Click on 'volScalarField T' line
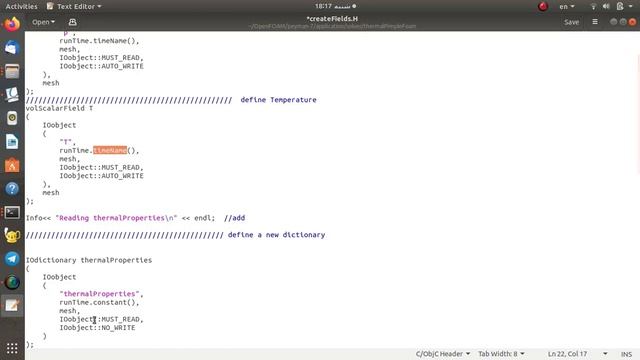 coord(60,108)
